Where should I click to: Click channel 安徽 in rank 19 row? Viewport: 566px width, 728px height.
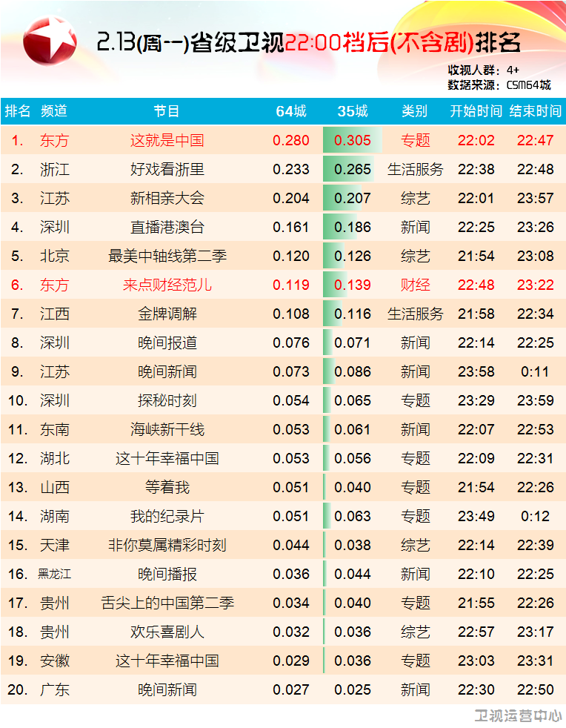pos(54,661)
